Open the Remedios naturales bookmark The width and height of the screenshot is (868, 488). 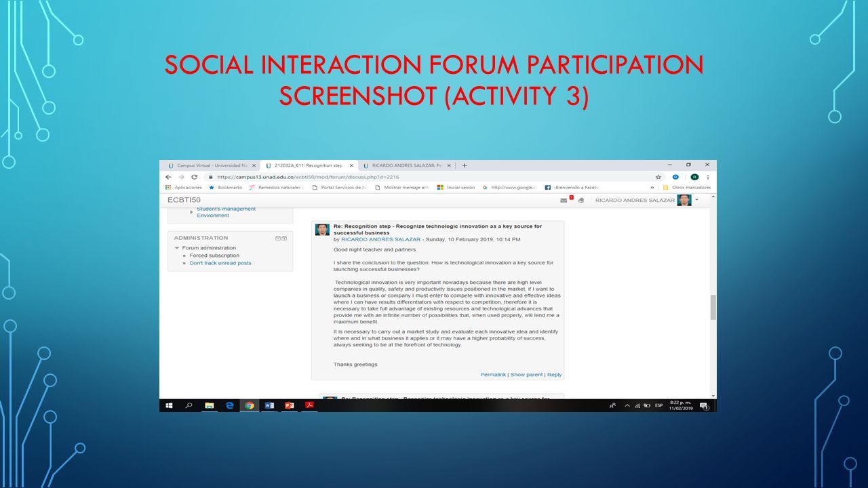coord(276,187)
